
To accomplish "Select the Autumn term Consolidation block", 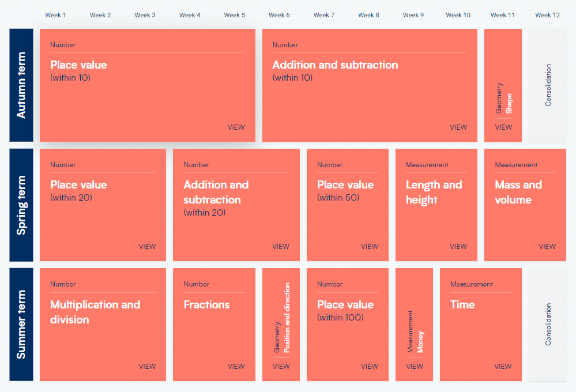I will pyautogui.click(x=547, y=85).
